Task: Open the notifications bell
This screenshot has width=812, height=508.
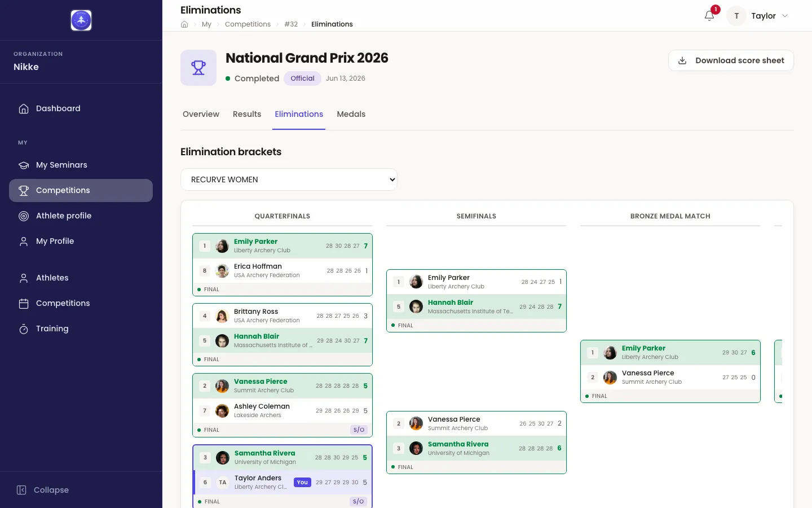Action: (709, 16)
